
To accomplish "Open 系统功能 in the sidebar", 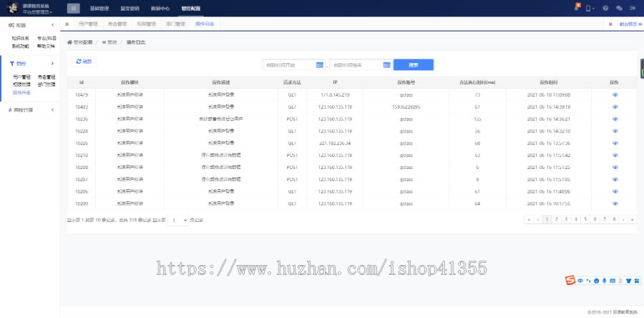I will click(x=21, y=46).
